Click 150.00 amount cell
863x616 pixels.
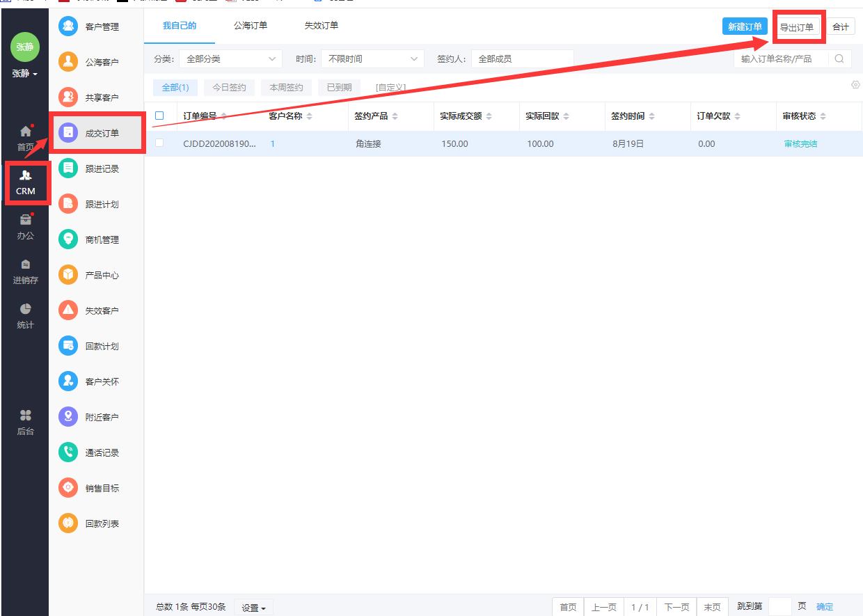tap(454, 144)
